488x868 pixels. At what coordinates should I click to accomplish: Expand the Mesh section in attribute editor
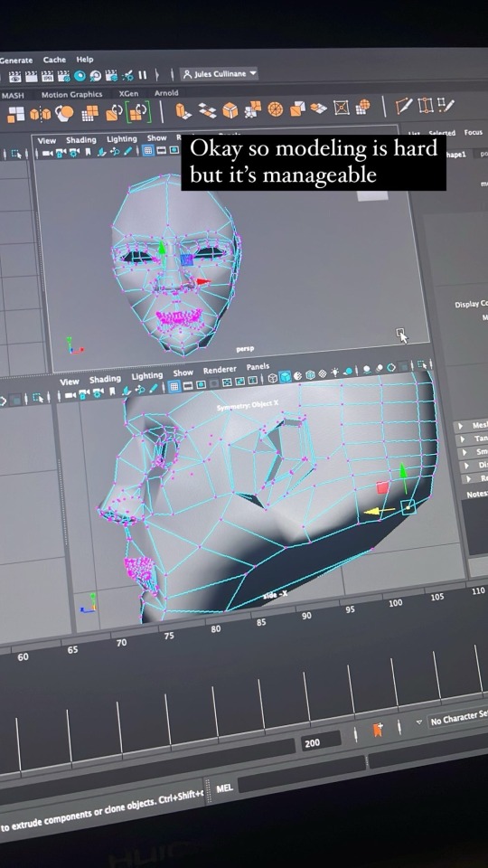(x=460, y=427)
